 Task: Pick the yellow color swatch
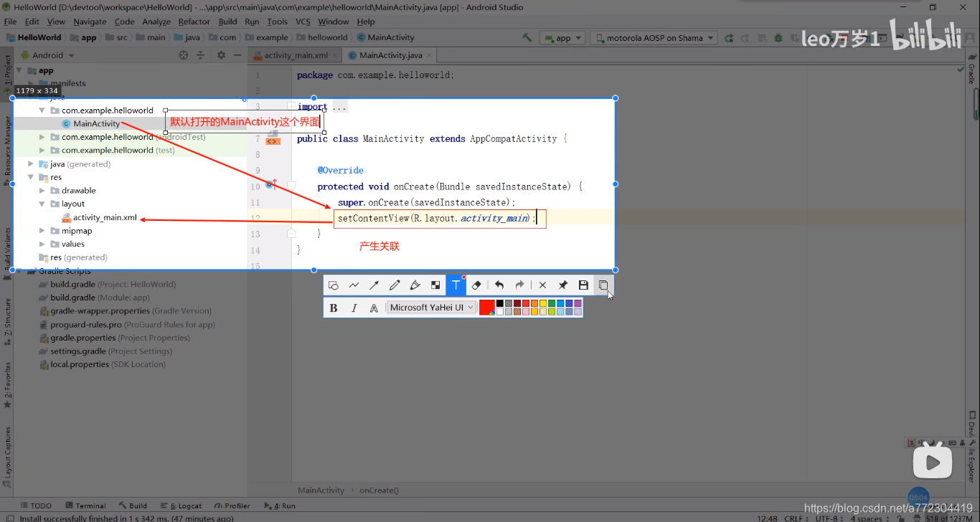543,303
